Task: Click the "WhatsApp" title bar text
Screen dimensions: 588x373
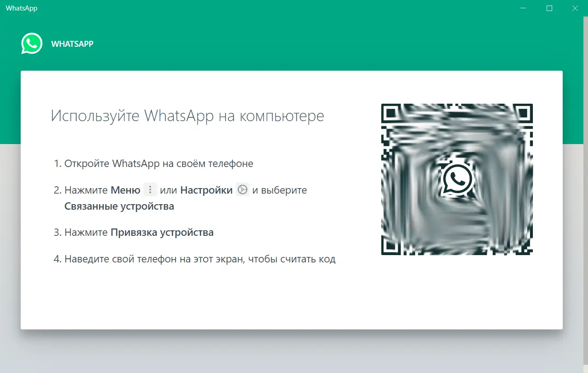Action: (x=22, y=8)
